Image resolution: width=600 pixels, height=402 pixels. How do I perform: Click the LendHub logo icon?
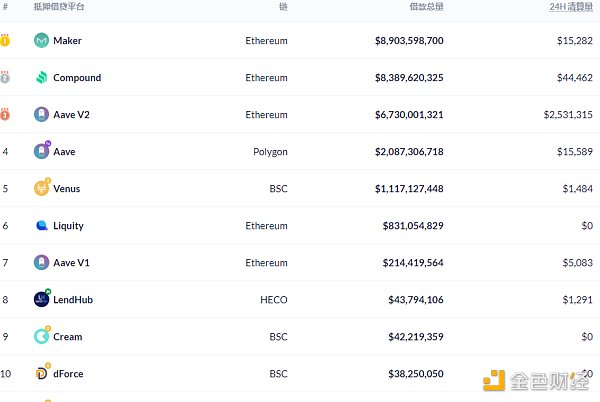coord(42,298)
